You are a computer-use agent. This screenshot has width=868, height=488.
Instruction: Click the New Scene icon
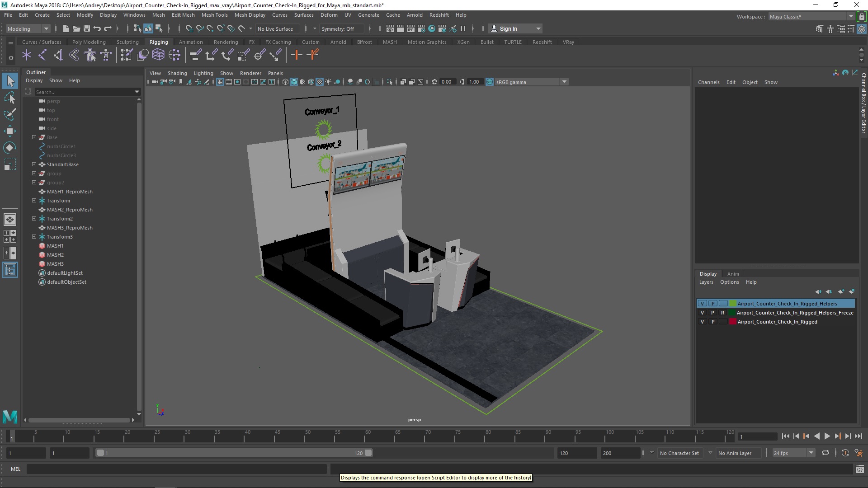point(66,28)
